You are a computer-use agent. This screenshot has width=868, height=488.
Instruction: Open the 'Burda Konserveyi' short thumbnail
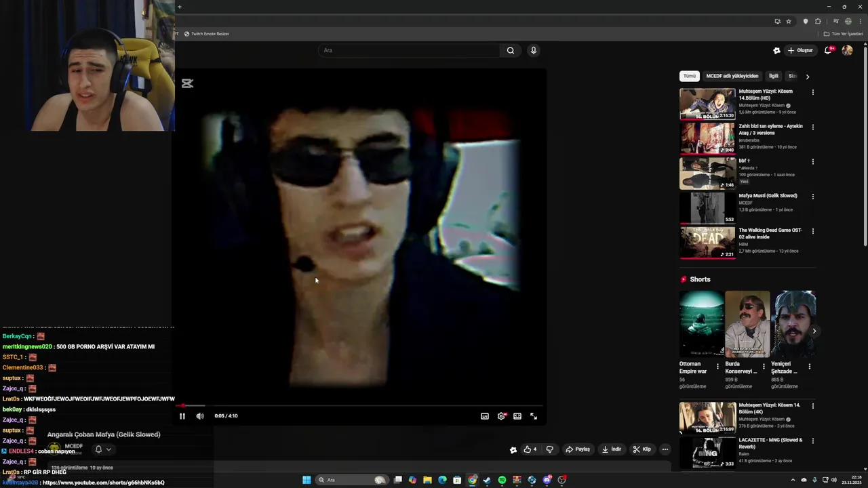[747, 324]
